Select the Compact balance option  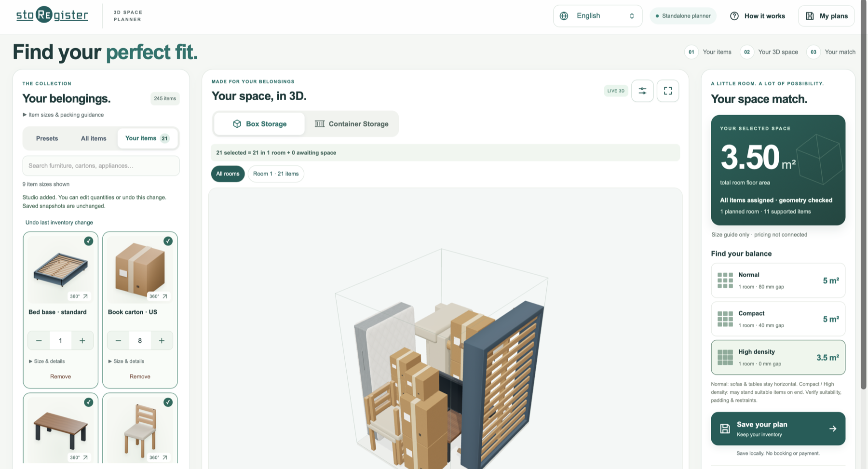click(778, 319)
